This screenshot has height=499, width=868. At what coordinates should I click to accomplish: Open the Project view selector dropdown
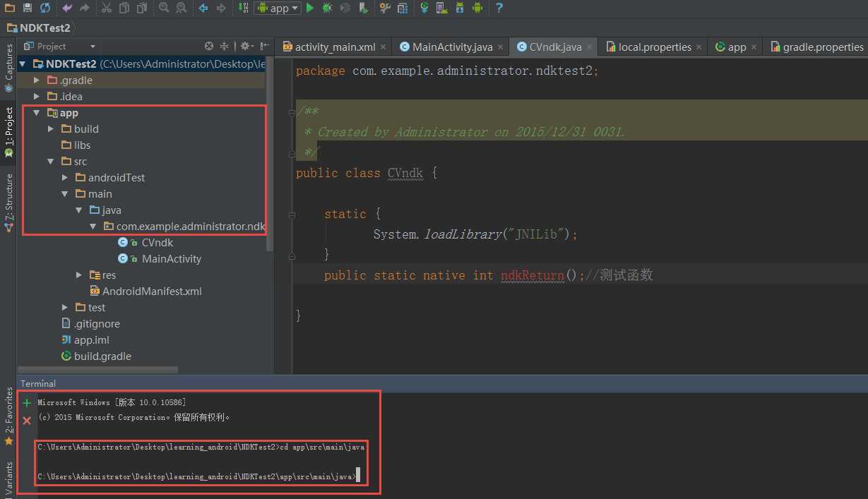pyautogui.click(x=60, y=46)
